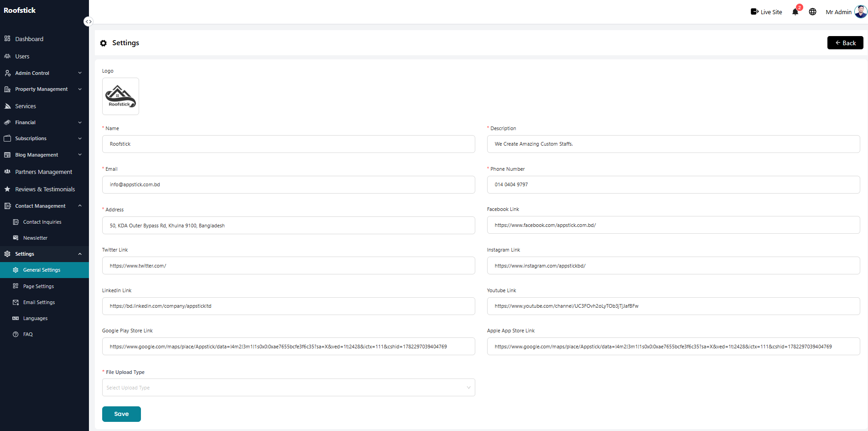The height and width of the screenshot is (431, 868).
Task: Expand the Financial menu
Action: tap(44, 122)
